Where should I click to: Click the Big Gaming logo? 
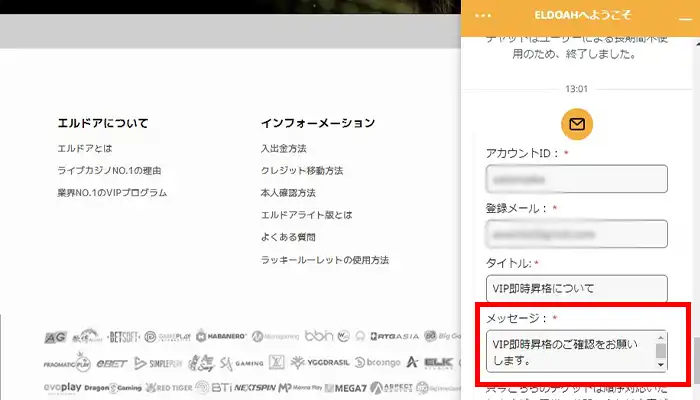(x=442, y=336)
